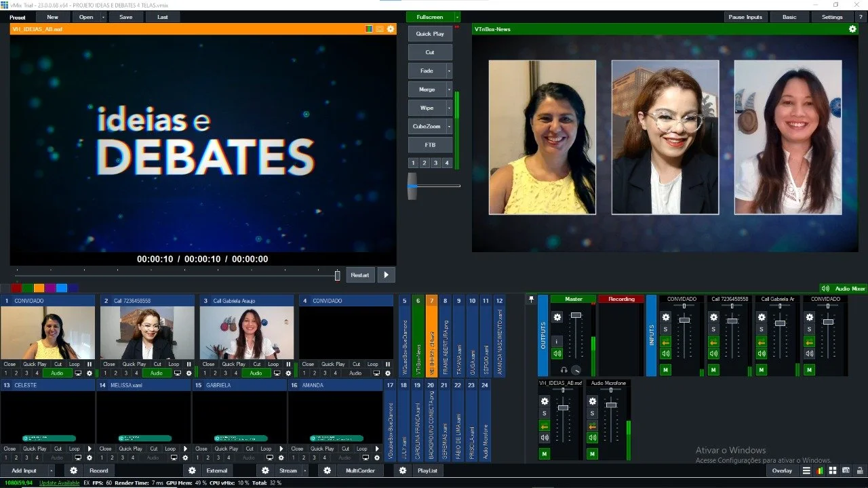Toggle Solo on Audio Microfone channel
868x488 pixels.
(x=593, y=413)
